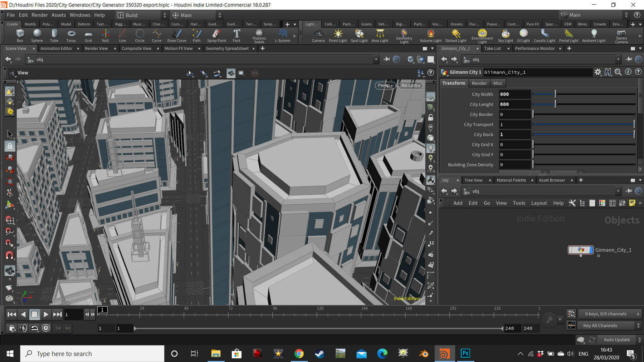Open the No cam camera selector
Viewport: 644px width, 362px height.
click(410, 85)
